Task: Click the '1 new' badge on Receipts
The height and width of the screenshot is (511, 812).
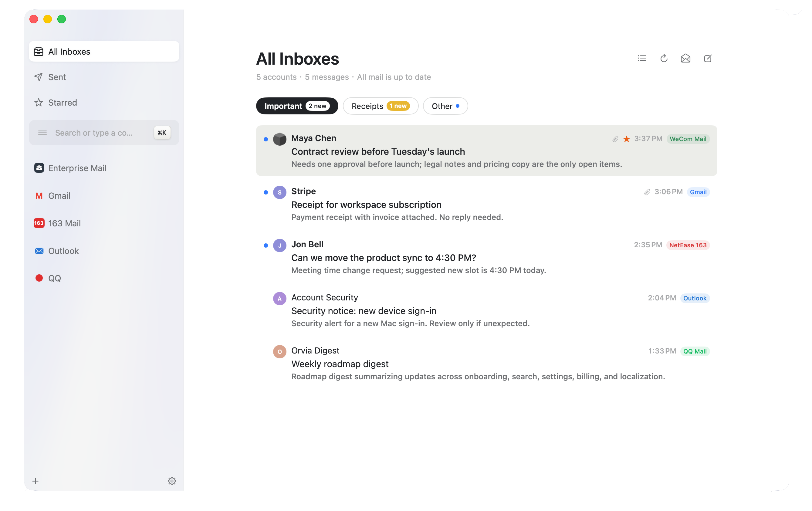Action: (398, 106)
